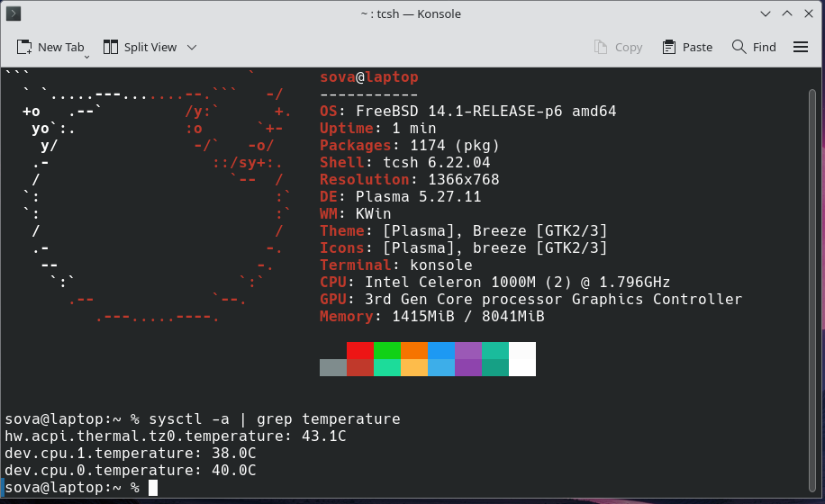The width and height of the screenshot is (825, 504).
Task: Click the OS line FreeBSD 14.1-RELEASE-p6
Action: pos(467,112)
